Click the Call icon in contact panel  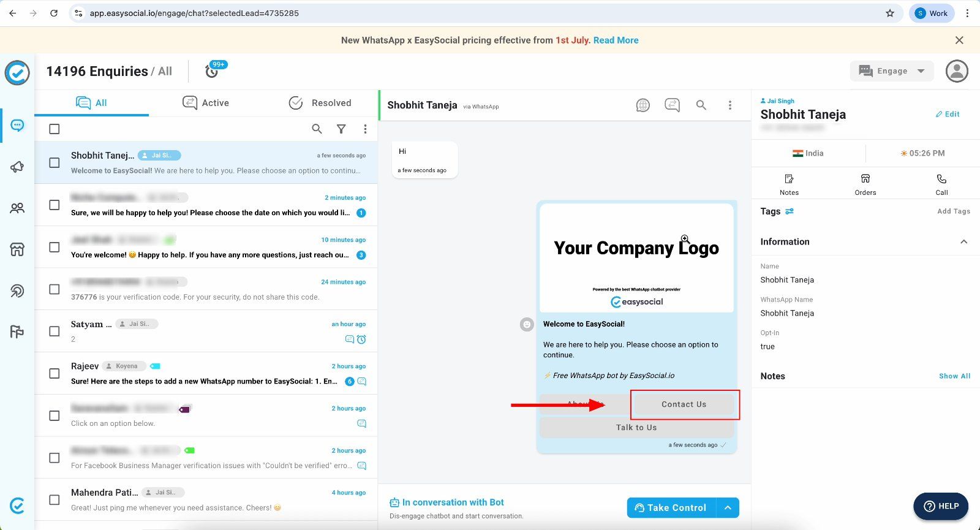[x=941, y=184]
